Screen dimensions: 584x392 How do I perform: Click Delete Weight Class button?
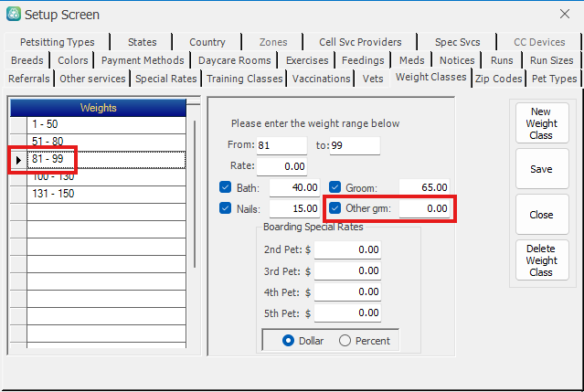coord(542,260)
